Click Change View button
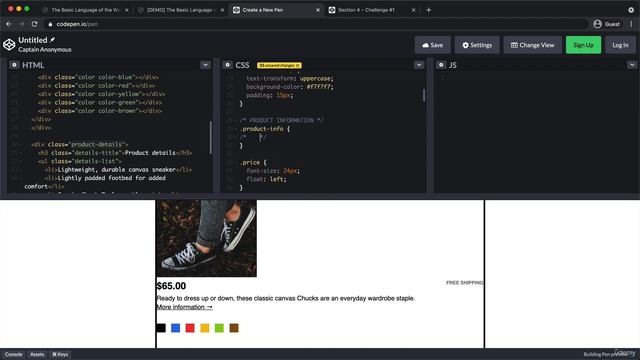 coord(533,45)
